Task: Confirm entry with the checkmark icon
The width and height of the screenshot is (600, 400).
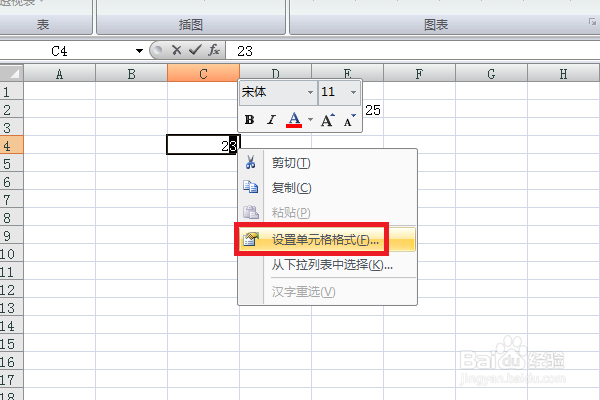Action: pos(195,50)
